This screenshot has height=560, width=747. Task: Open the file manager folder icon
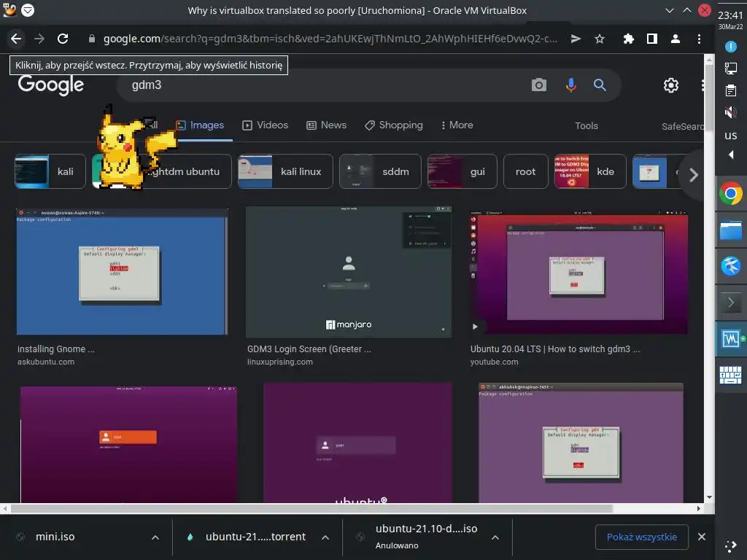731,230
